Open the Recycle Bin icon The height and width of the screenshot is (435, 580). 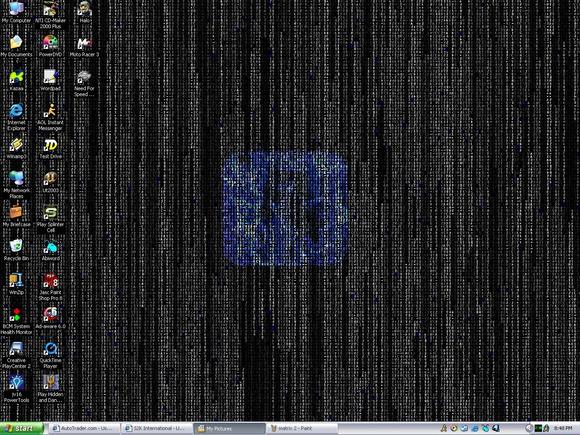point(16,250)
